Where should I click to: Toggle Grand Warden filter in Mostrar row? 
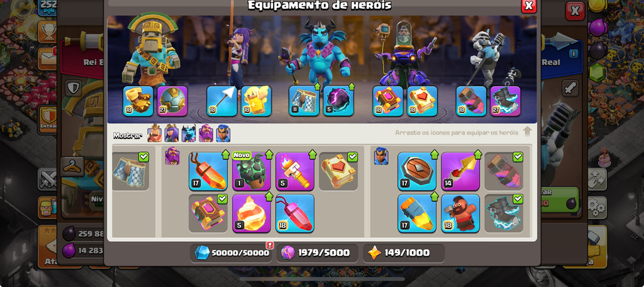[x=206, y=134]
